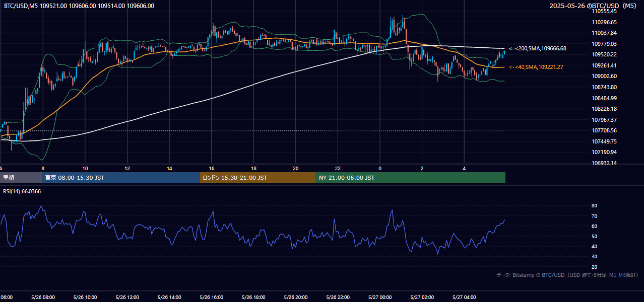Click the time axis label 5/27 00:00
644x302 pixels.
pos(379,297)
